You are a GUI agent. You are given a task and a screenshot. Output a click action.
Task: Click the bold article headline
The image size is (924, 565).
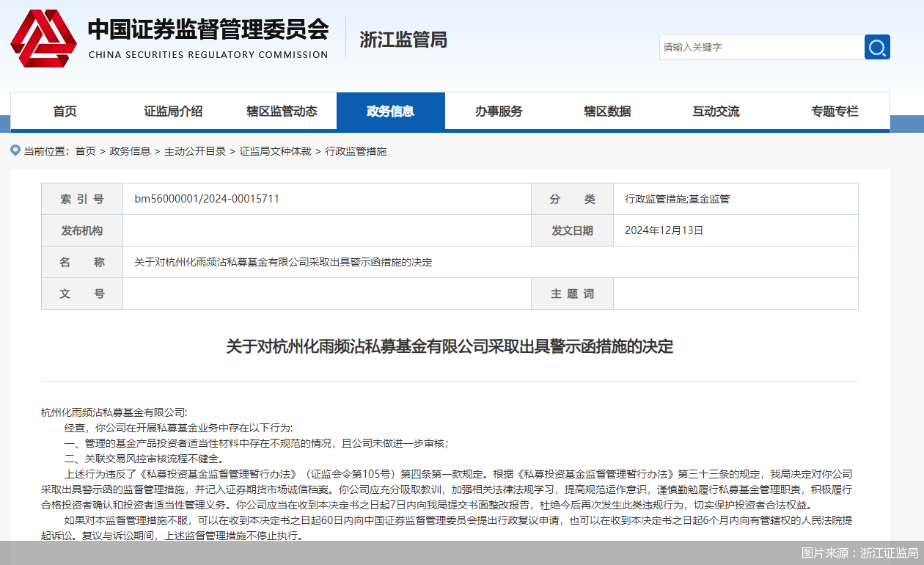[450, 346]
